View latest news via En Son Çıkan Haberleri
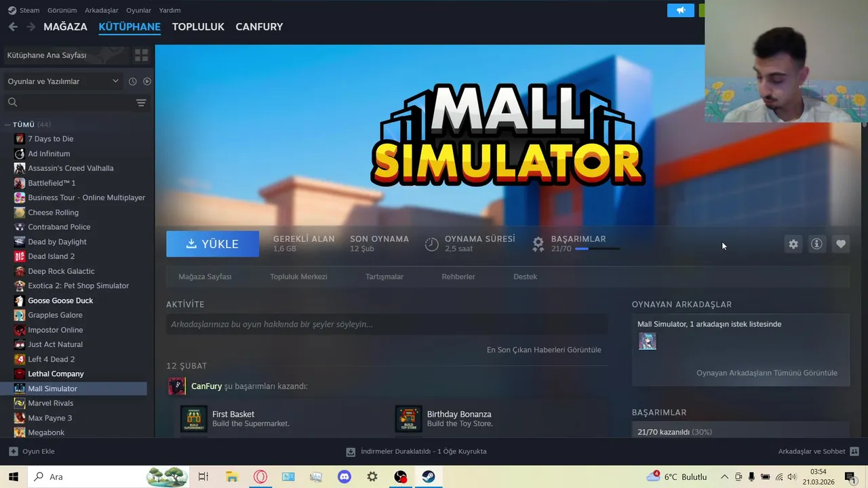This screenshot has height=488, width=868. click(x=544, y=350)
